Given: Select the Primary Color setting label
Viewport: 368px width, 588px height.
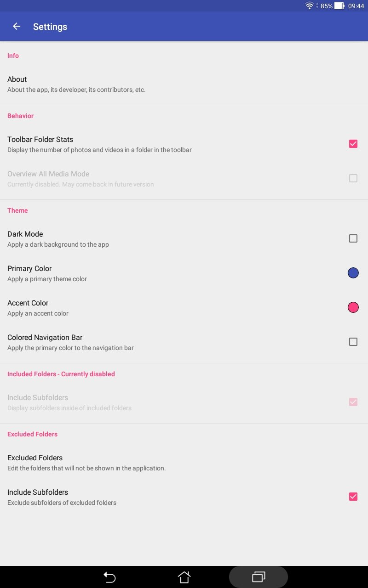Looking at the screenshot, I should point(29,268).
